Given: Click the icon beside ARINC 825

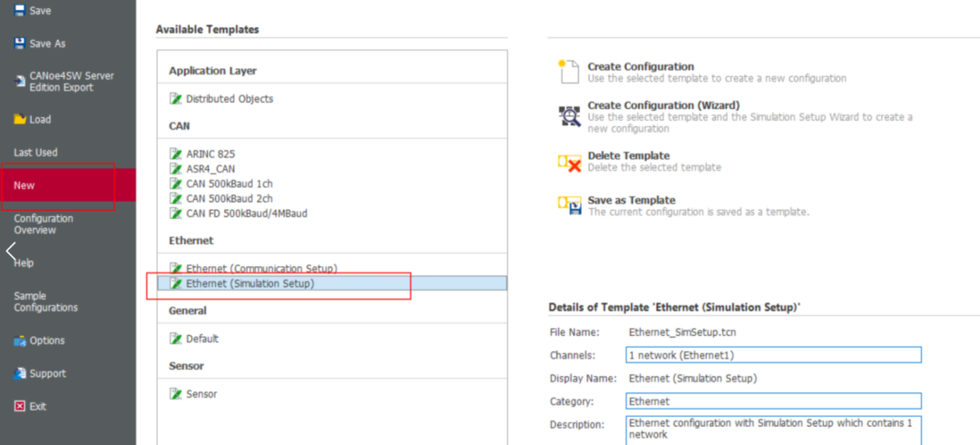Looking at the screenshot, I should (x=176, y=153).
